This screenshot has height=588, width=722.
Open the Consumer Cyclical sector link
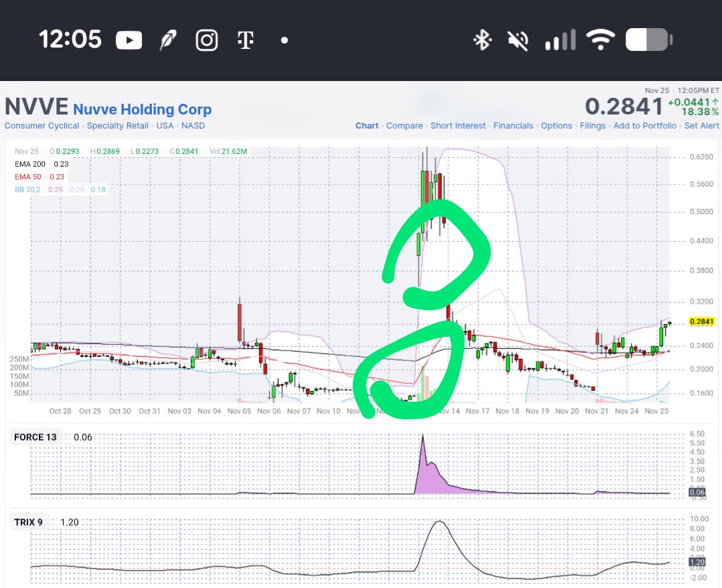(42, 126)
